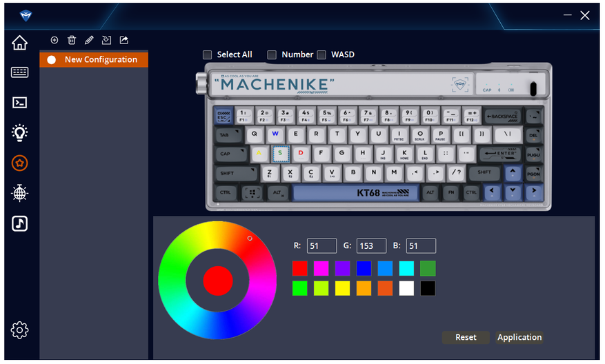Click the red center of color wheel
Viewport: 605px width, 364px height.
click(x=218, y=281)
